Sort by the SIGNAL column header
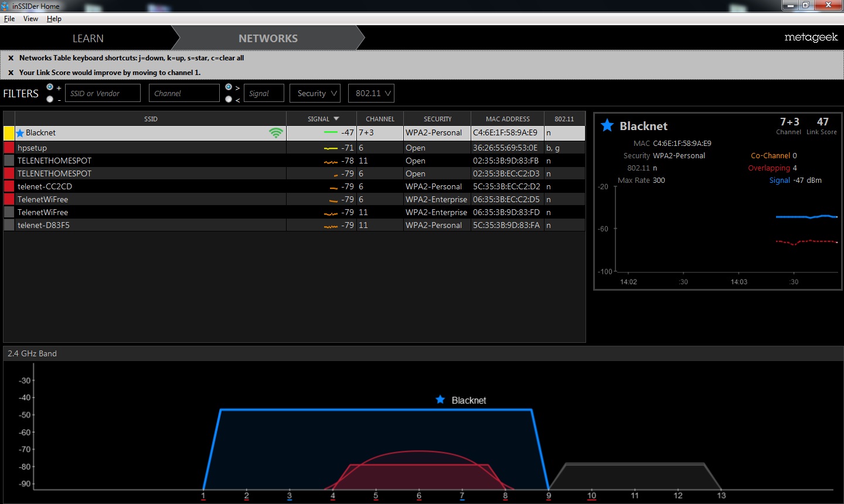The width and height of the screenshot is (844, 504). 321,119
